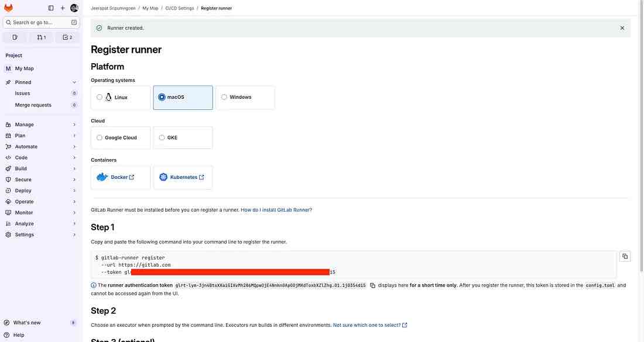The width and height of the screenshot is (644, 342).
Task: Open How do I install GitLab Runner link
Action: 276,210
